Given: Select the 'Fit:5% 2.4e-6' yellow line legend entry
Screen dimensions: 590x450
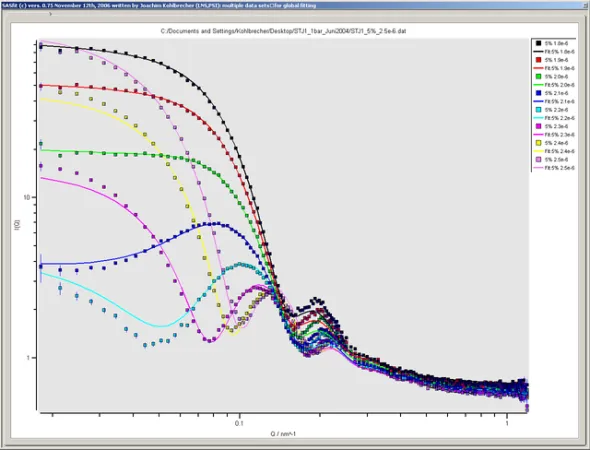Looking at the screenshot, I should 554,151.
